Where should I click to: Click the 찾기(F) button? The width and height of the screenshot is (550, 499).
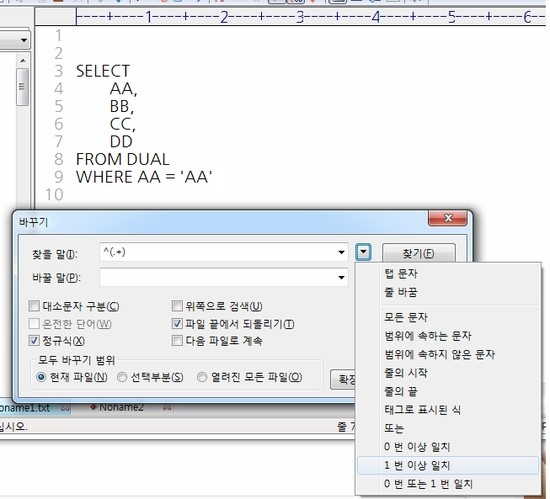point(419,253)
